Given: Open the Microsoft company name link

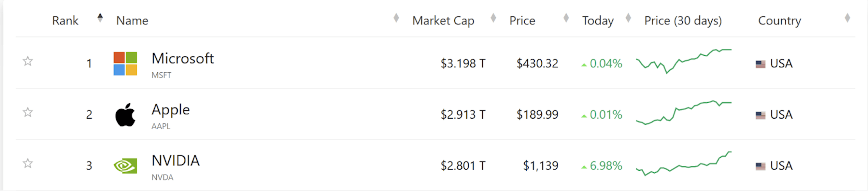Looking at the screenshot, I should [x=182, y=59].
